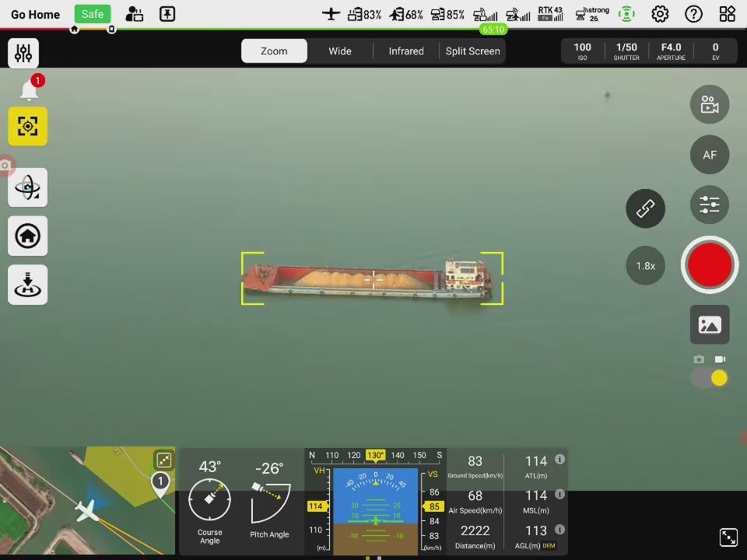
Task: Open the notification bell alerts
Action: pyautogui.click(x=30, y=90)
